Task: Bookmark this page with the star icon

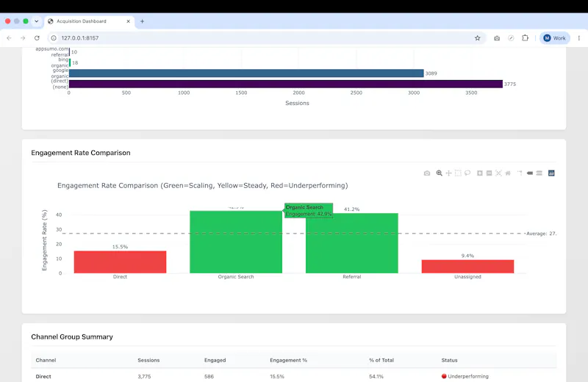Action: point(477,38)
